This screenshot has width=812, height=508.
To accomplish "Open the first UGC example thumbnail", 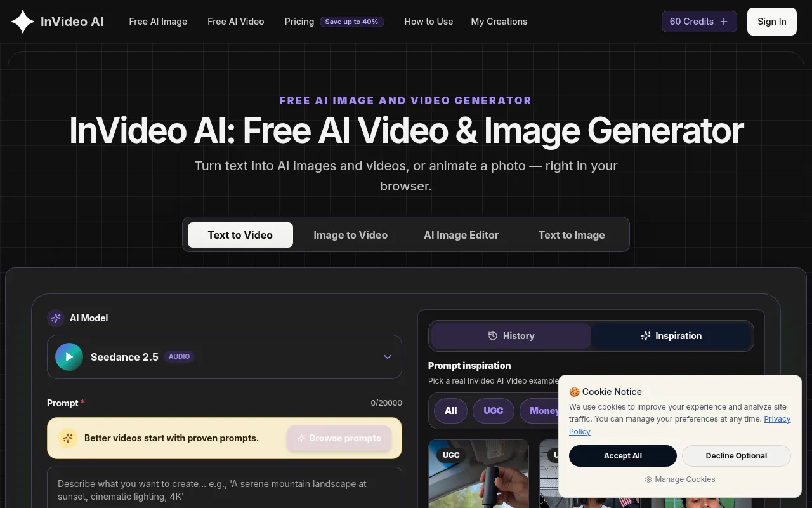I will [x=478, y=474].
